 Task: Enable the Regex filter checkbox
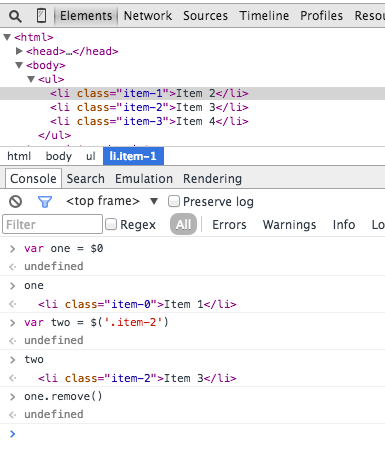pos(111,224)
